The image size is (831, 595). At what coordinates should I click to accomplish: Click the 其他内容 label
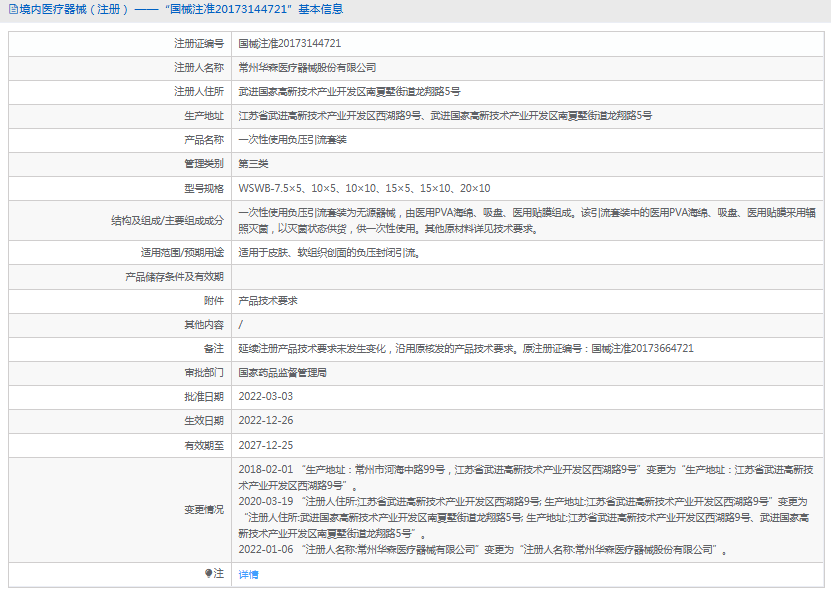[204, 325]
